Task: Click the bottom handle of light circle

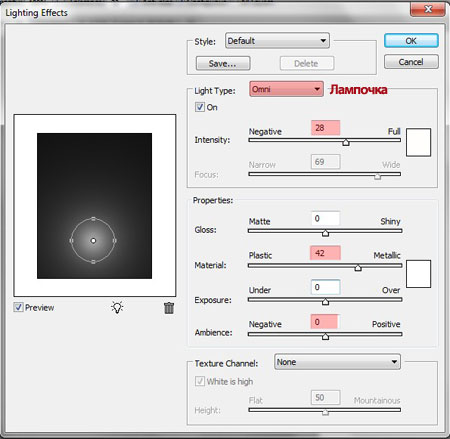Action: pos(93,262)
